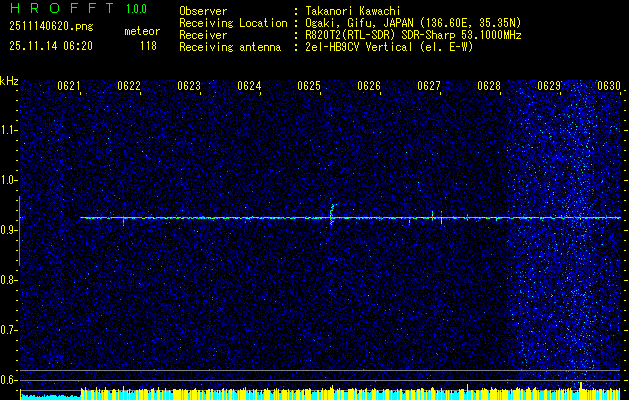Click the 0625 time axis marker
Image resolution: width=629 pixels, height=400 pixels.
pyautogui.click(x=309, y=86)
